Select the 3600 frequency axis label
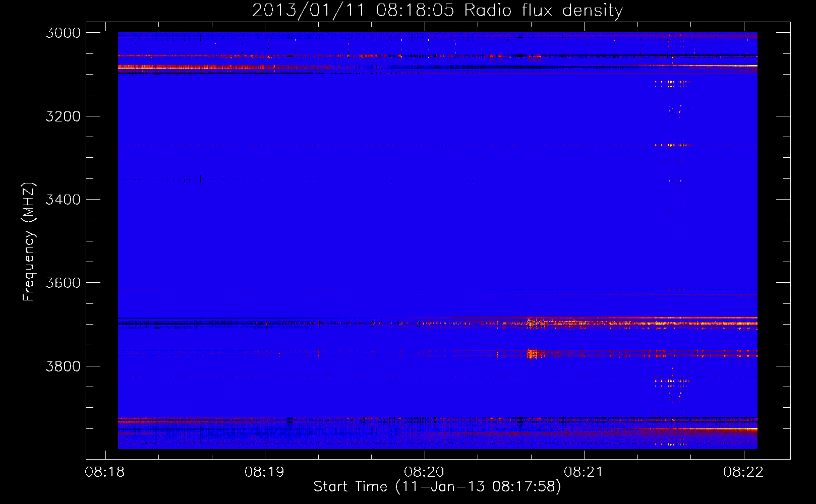This screenshot has width=816, height=504. tap(63, 283)
